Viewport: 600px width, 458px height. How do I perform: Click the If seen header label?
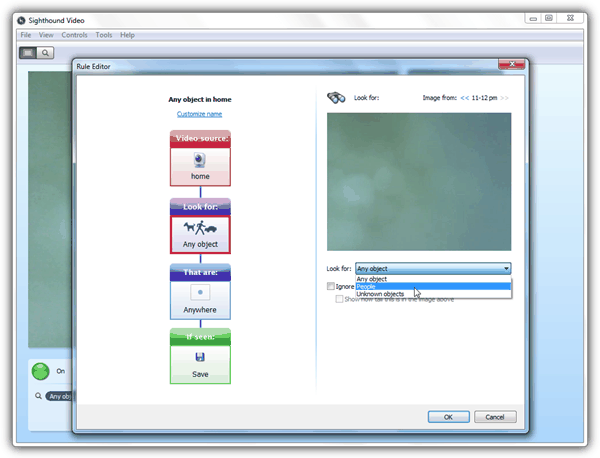(201, 337)
